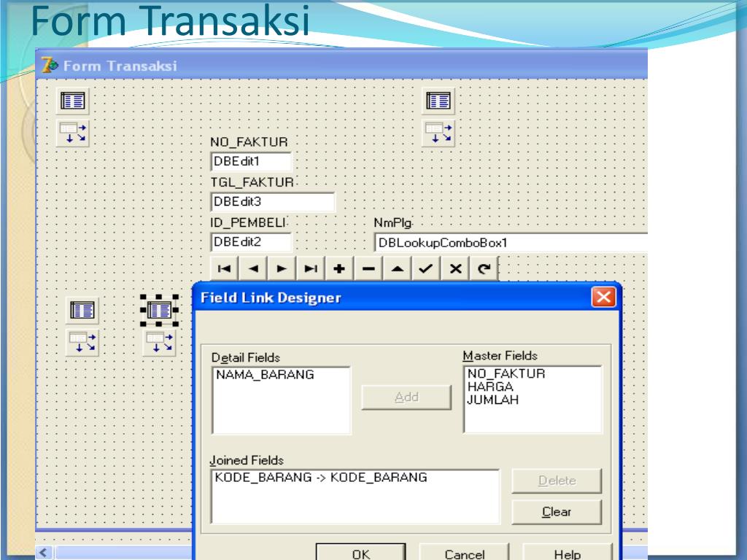
Task: Click the DBEdit1 field under NO_FAKTUR
Action: coord(251,161)
